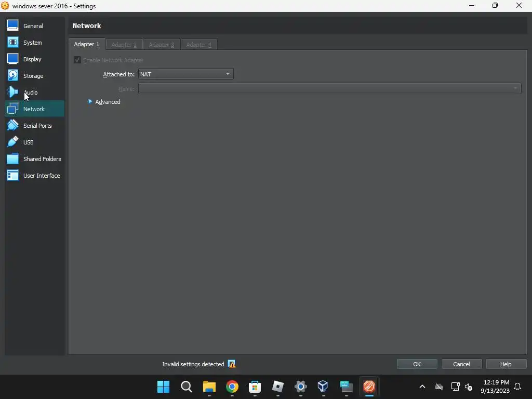Click the Serial Ports icon
The image size is (532, 399).
click(13, 126)
